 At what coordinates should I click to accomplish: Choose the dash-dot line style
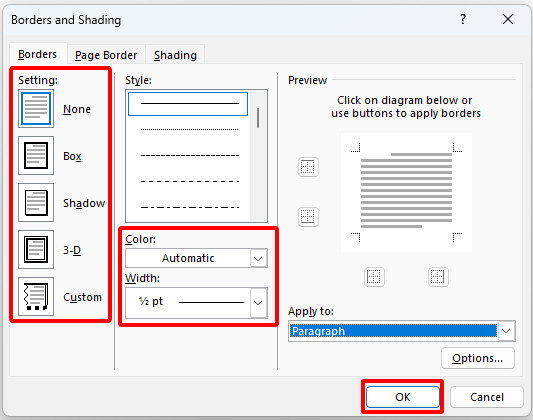pyautogui.click(x=189, y=207)
